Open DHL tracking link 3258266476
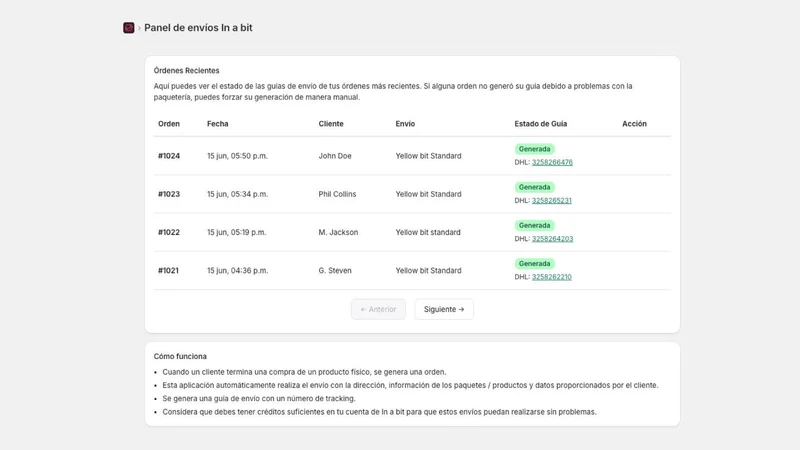 click(552, 162)
